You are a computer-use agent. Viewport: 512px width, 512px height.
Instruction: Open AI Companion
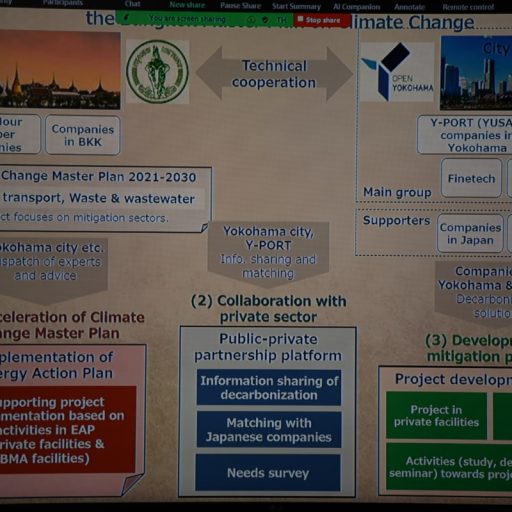point(357,7)
